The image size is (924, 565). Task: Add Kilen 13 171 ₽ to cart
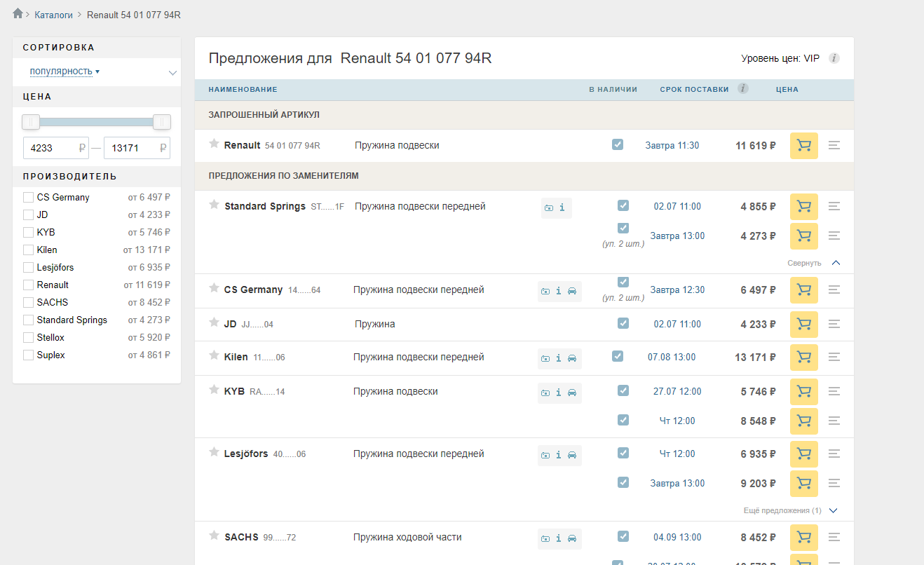(804, 358)
